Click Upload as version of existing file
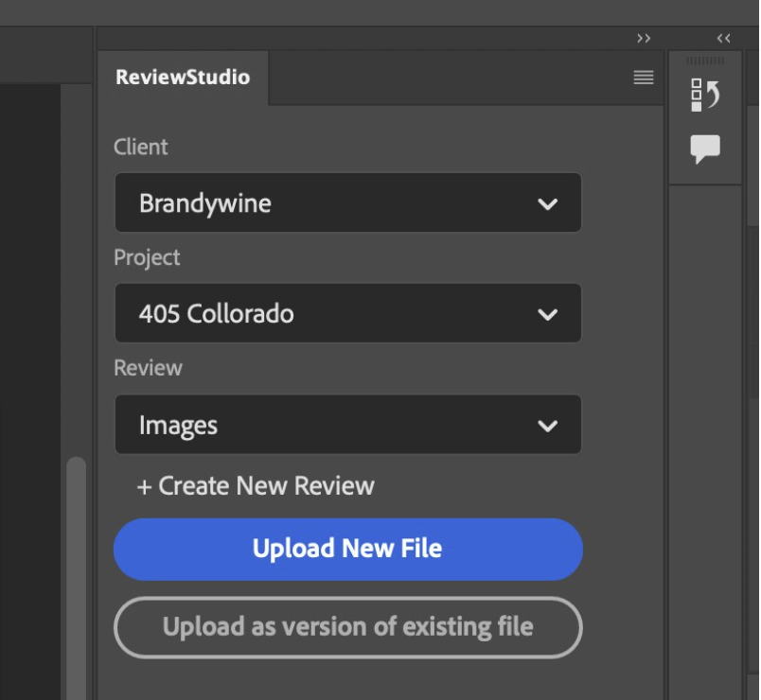The image size is (761, 700). (347, 627)
